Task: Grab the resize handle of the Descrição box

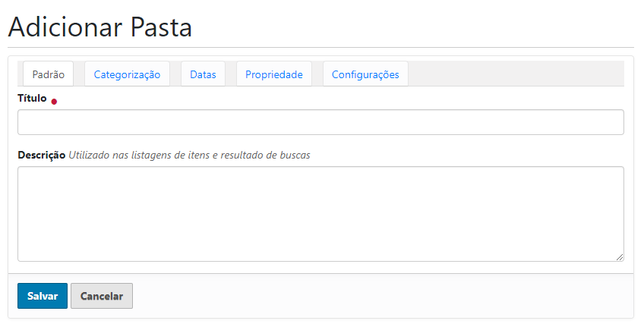Action: [620, 257]
